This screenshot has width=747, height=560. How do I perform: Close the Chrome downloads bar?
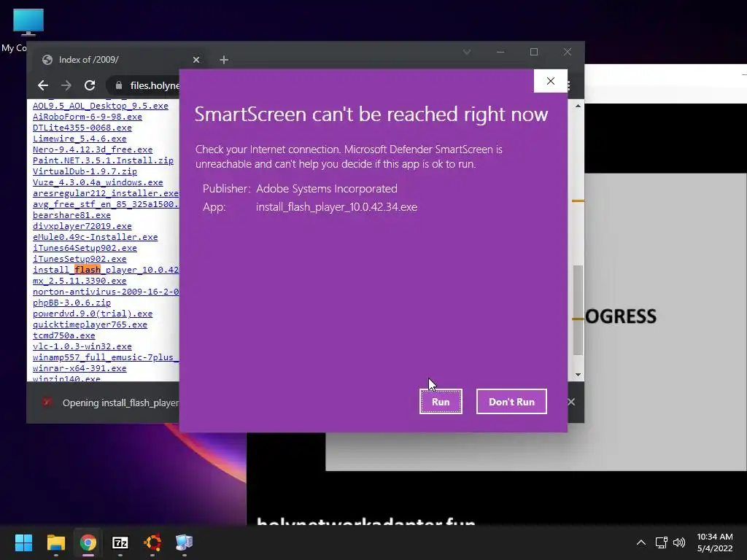pyautogui.click(x=571, y=402)
